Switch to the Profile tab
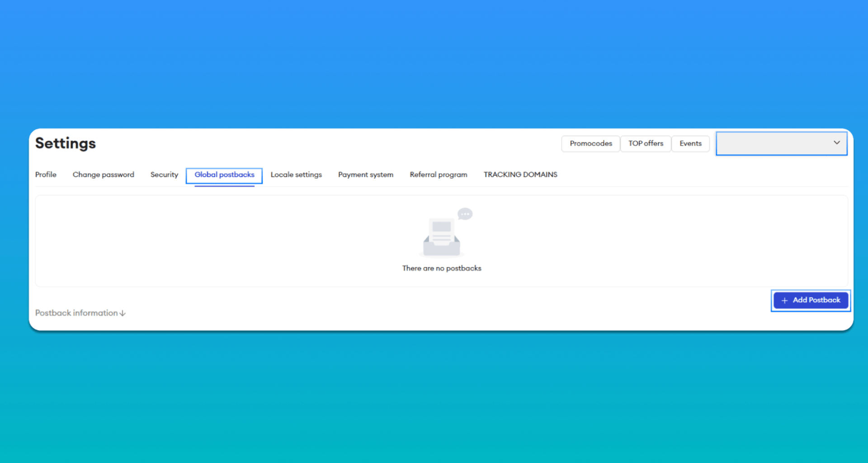This screenshot has width=868, height=463. click(x=46, y=175)
